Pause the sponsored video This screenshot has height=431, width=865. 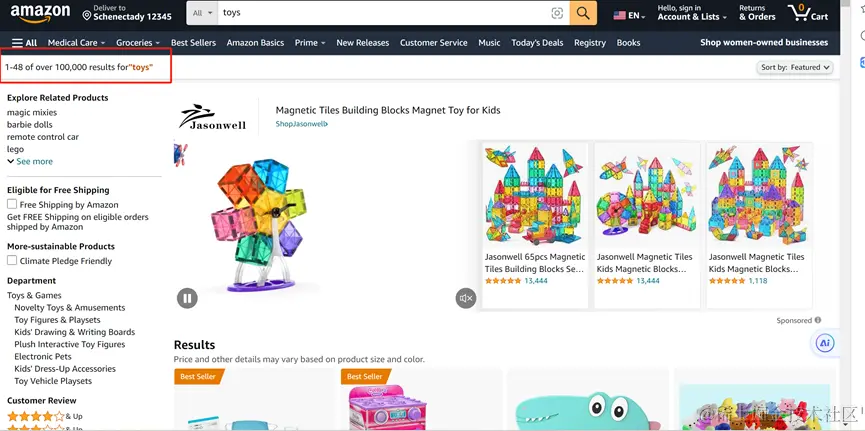(x=187, y=297)
